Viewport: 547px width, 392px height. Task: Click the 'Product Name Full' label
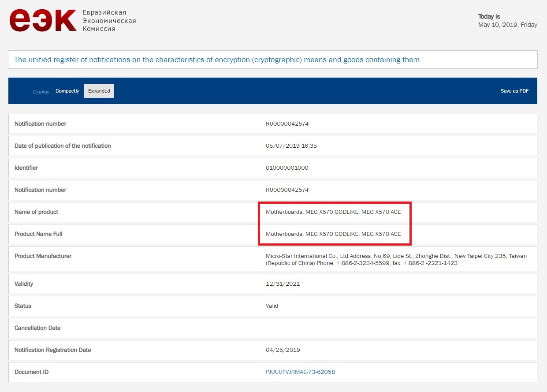(x=38, y=234)
